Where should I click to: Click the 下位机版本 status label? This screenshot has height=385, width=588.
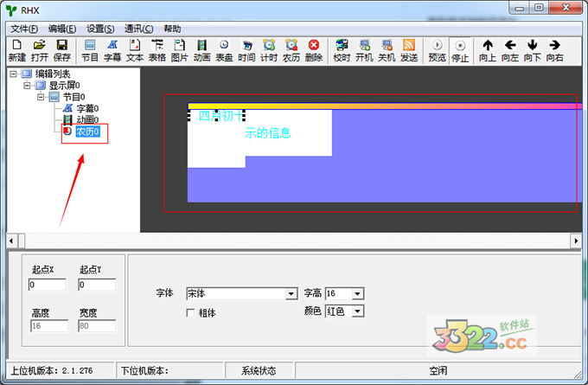coord(144,371)
